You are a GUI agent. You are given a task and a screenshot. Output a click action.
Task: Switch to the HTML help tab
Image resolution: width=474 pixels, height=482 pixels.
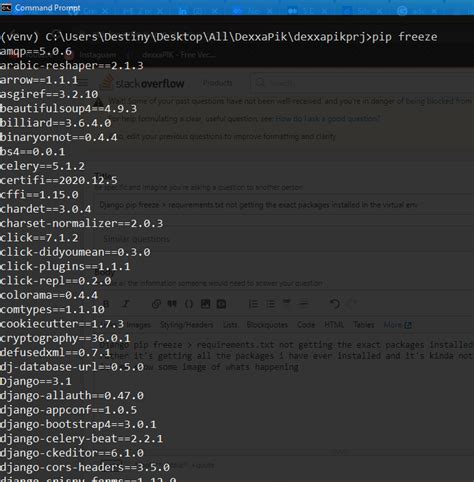334,325
